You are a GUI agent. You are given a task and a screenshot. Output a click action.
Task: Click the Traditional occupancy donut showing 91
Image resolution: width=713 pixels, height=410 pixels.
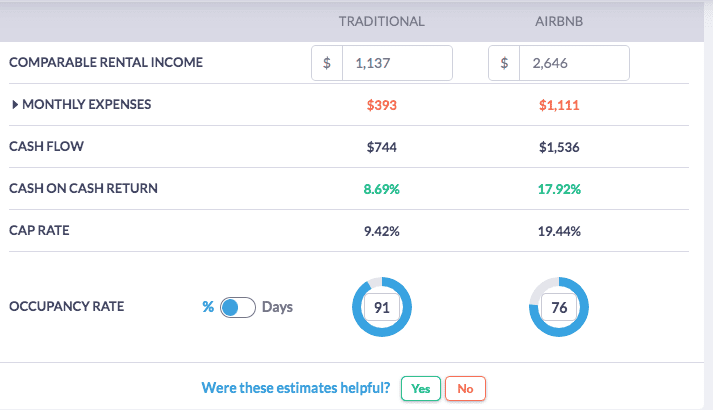click(381, 307)
